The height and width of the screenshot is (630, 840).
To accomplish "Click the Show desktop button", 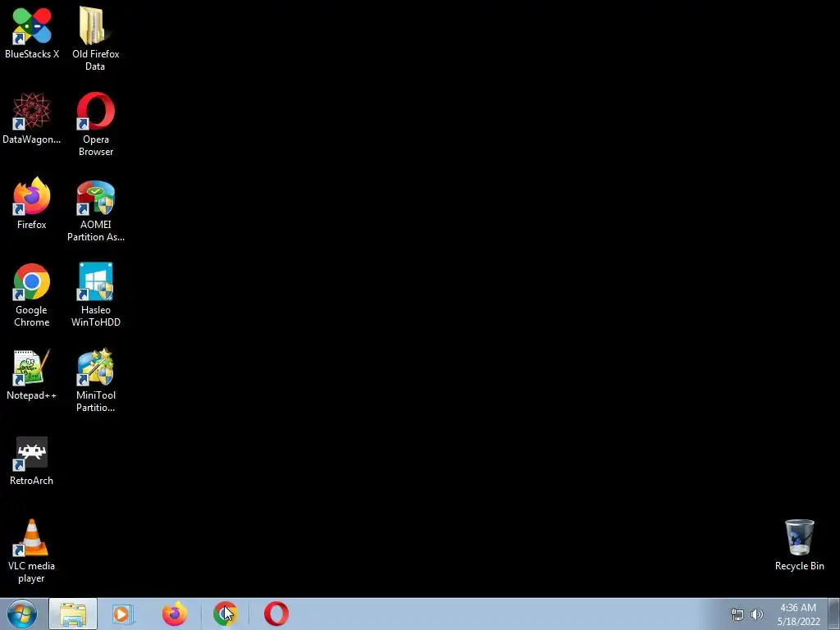I will click(x=834, y=614).
